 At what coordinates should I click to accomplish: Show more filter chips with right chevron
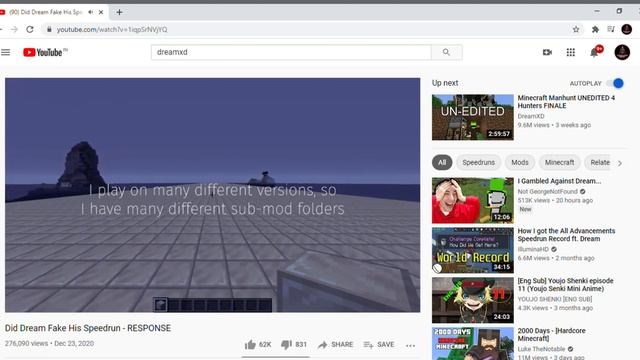point(620,163)
